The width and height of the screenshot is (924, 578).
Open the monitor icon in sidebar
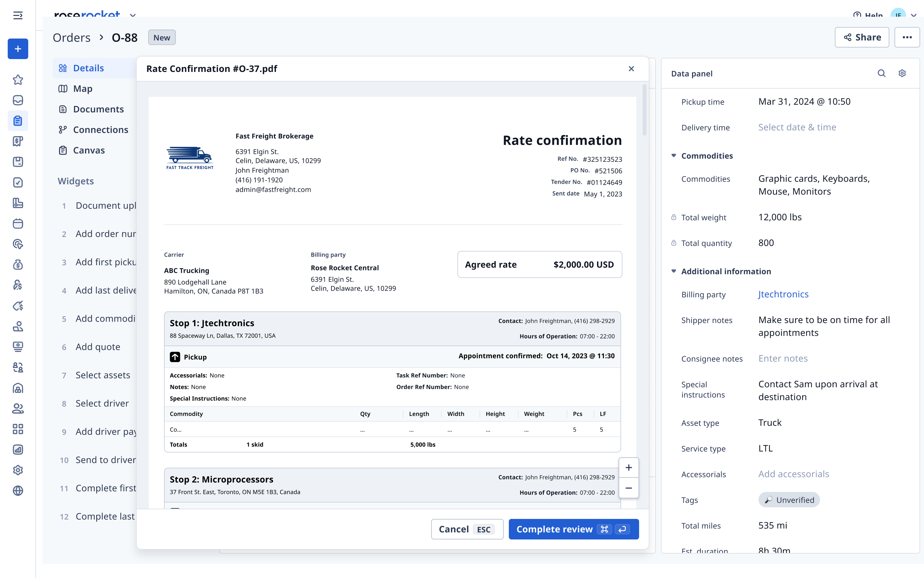coord(18,347)
